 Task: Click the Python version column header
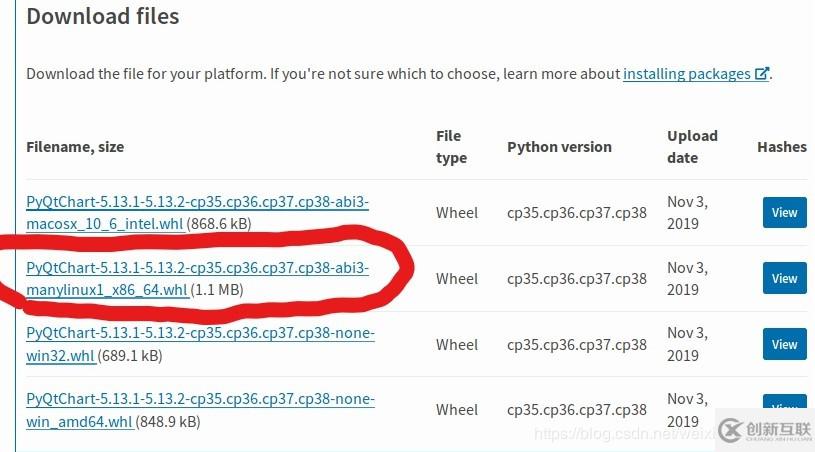[x=559, y=147]
